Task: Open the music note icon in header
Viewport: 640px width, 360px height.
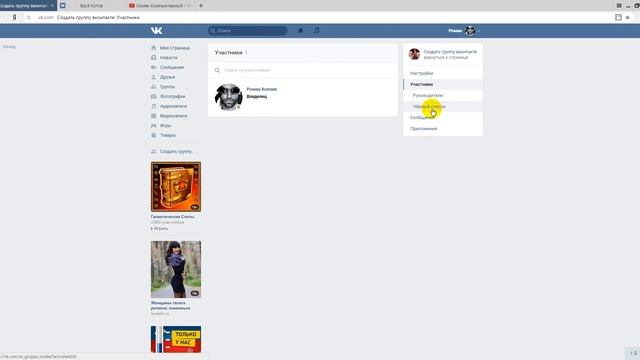Action: 317,31
